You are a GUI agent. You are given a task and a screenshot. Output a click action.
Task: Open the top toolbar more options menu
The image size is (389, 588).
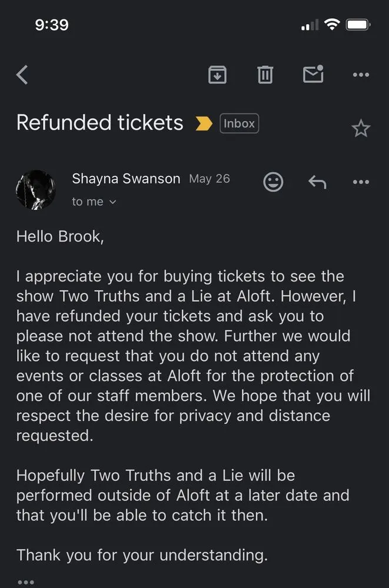pos(360,75)
